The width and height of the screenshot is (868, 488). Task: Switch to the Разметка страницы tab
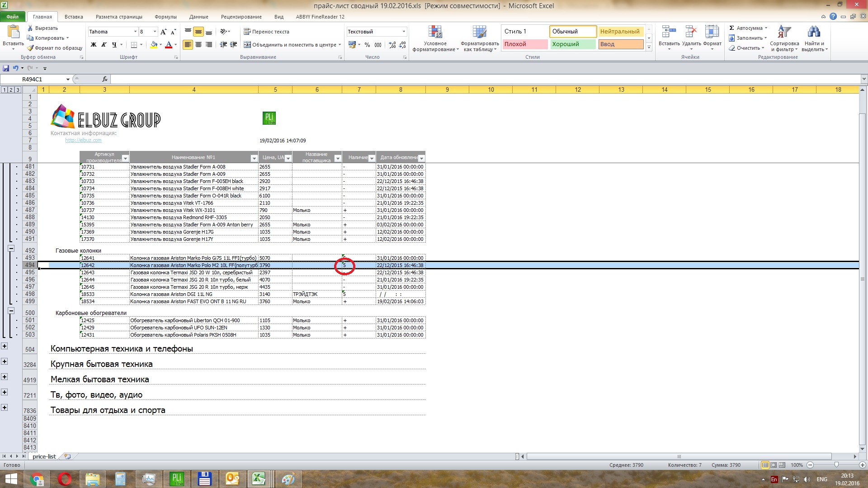click(119, 17)
